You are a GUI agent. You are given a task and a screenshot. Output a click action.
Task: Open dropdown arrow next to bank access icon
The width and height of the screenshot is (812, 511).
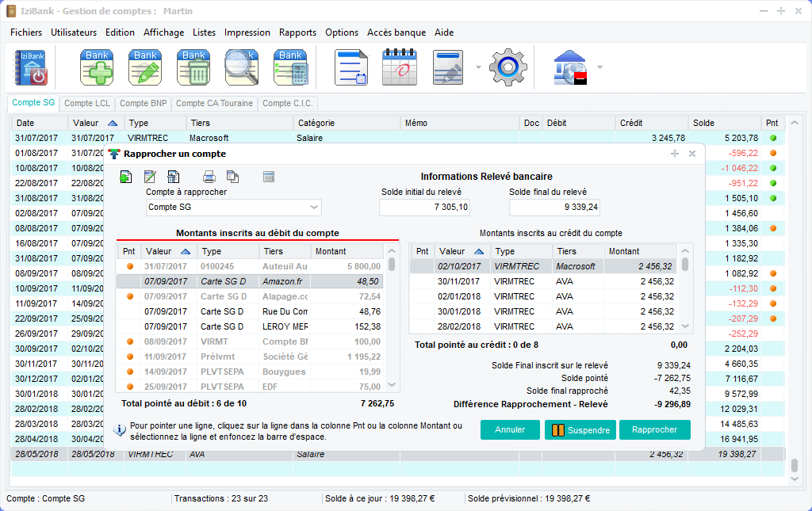tap(599, 67)
